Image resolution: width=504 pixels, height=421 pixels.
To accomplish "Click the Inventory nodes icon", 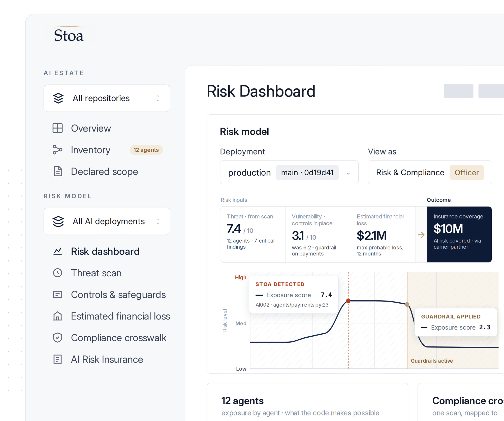I will click(x=57, y=150).
